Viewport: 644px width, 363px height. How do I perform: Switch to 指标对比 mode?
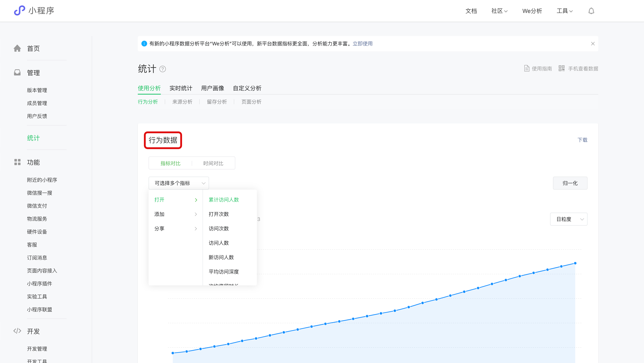coord(170,163)
